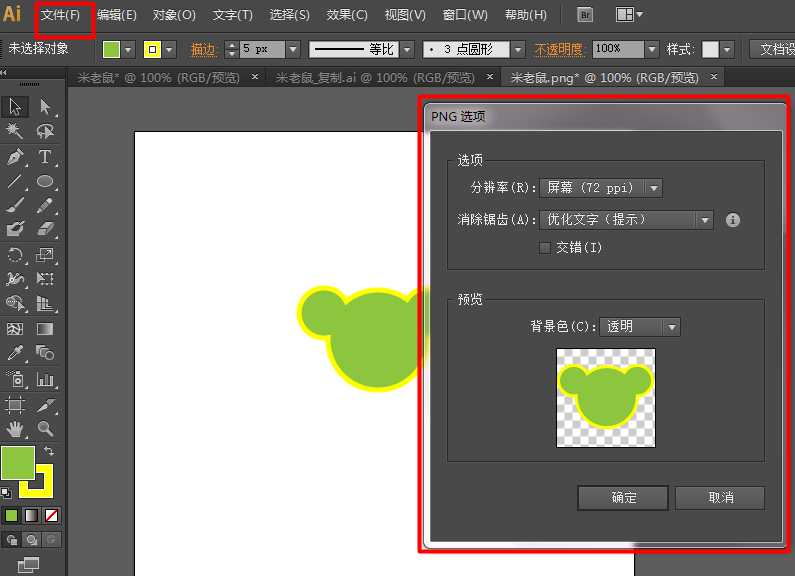Select the Direct Selection tool

45,107
